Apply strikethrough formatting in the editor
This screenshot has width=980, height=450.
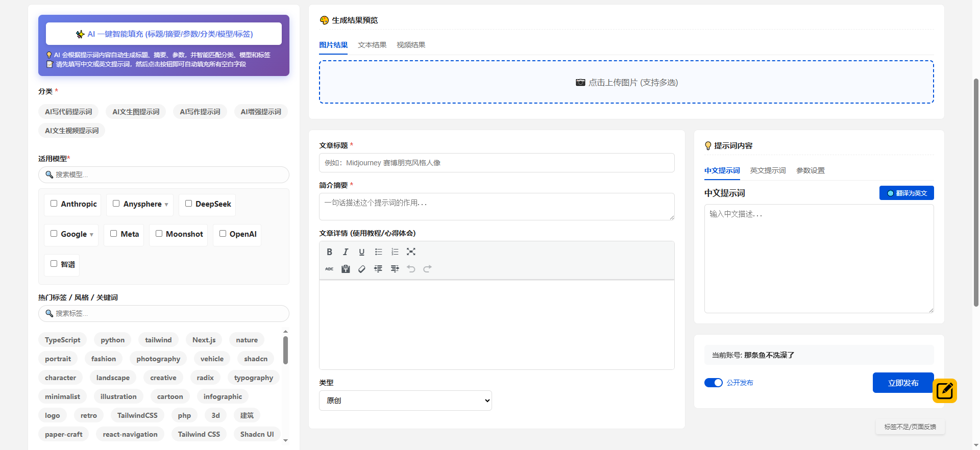329,269
